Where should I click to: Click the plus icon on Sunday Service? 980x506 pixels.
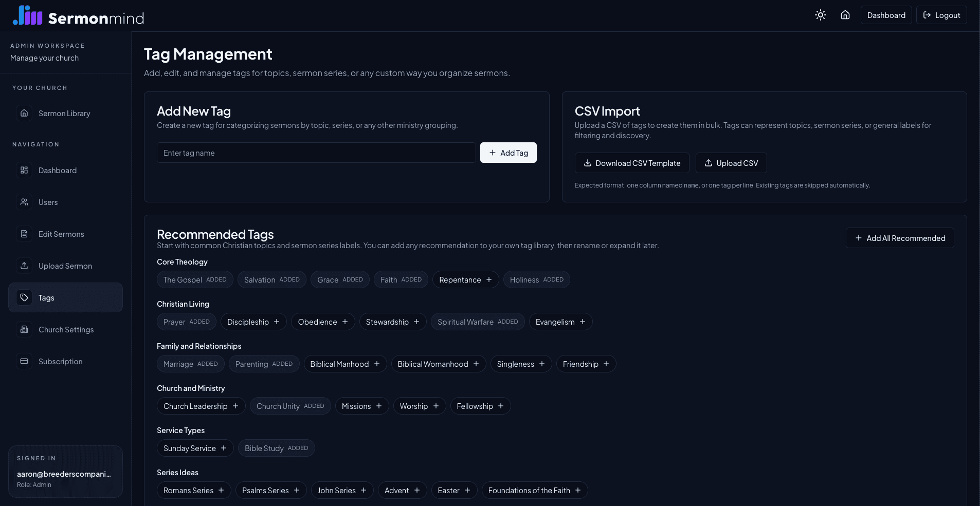[224, 448]
